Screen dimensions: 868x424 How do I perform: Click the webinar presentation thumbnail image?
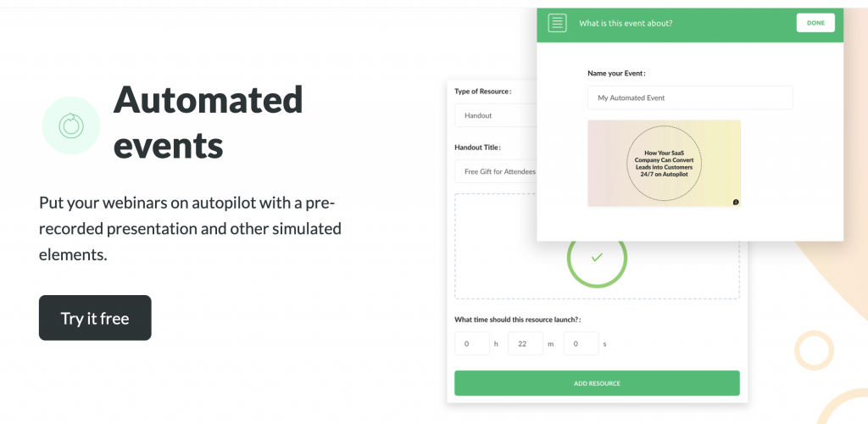click(x=664, y=164)
